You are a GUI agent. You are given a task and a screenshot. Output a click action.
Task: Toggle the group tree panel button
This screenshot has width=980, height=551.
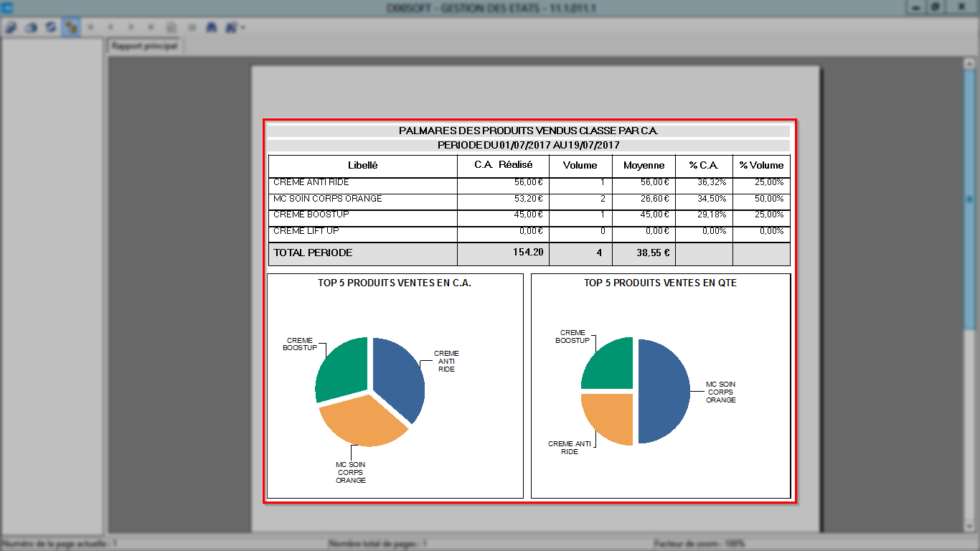pyautogui.click(x=71, y=27)
